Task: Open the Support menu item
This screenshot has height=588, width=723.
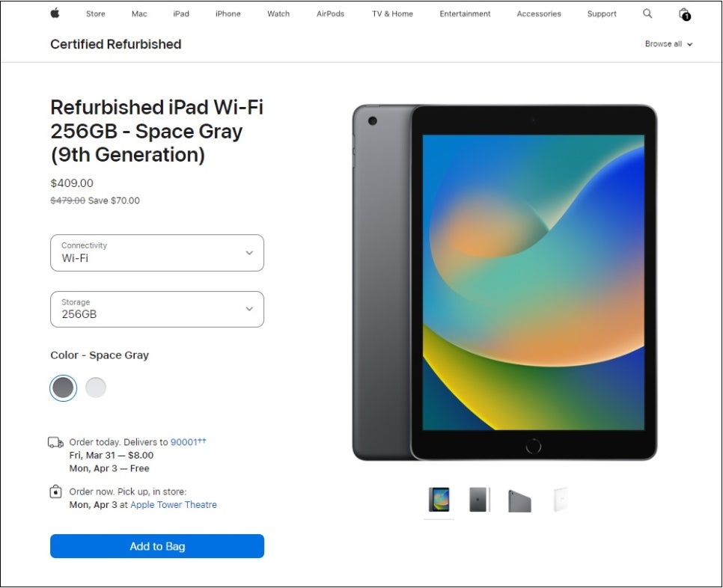Action: click(x=602, y=13)
